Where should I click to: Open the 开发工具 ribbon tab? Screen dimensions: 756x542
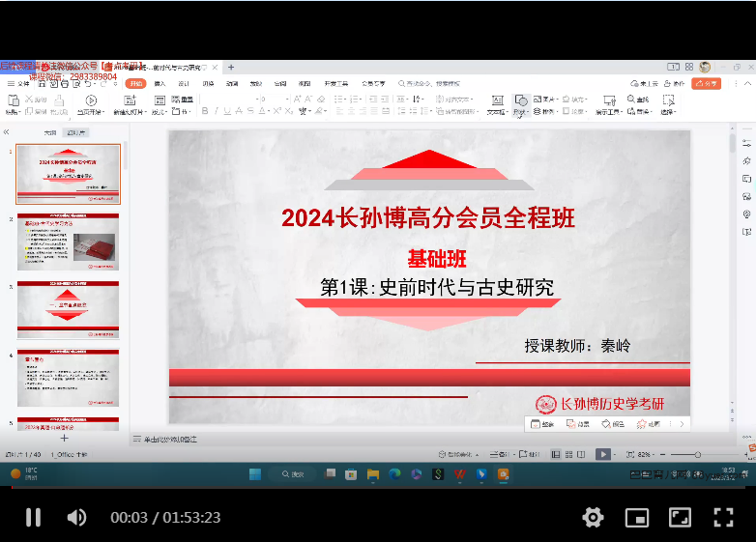point(336,83)
